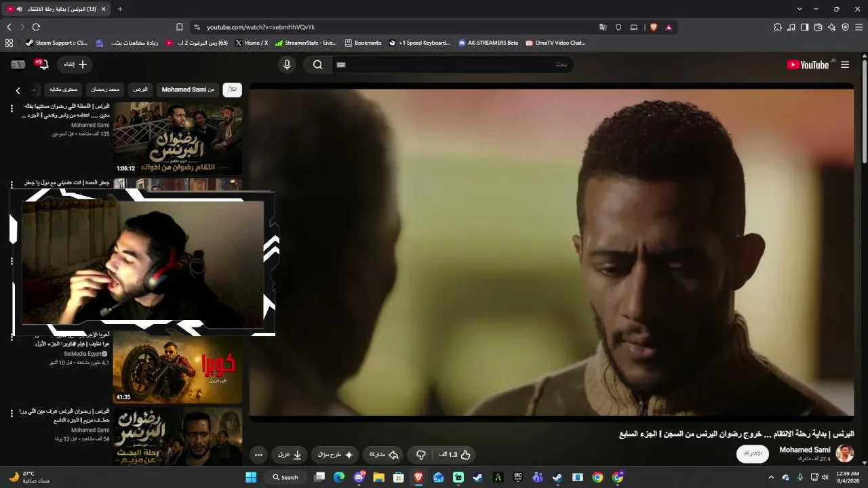Dislike the video with thumbs down
Screen dimensions: 868x488
[420, 455]
